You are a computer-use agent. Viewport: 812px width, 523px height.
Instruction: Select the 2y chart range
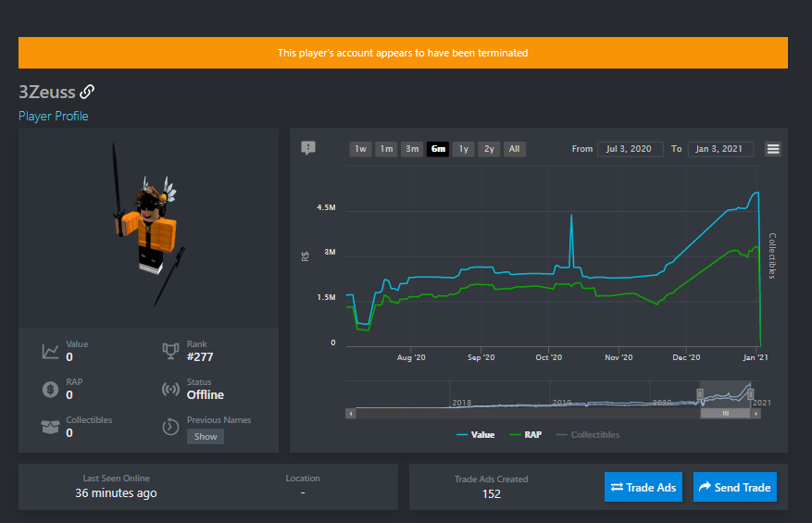point(489,149)
